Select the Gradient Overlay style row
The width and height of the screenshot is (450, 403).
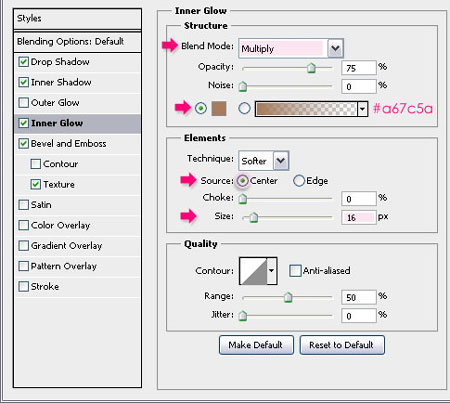pos(78,246)
